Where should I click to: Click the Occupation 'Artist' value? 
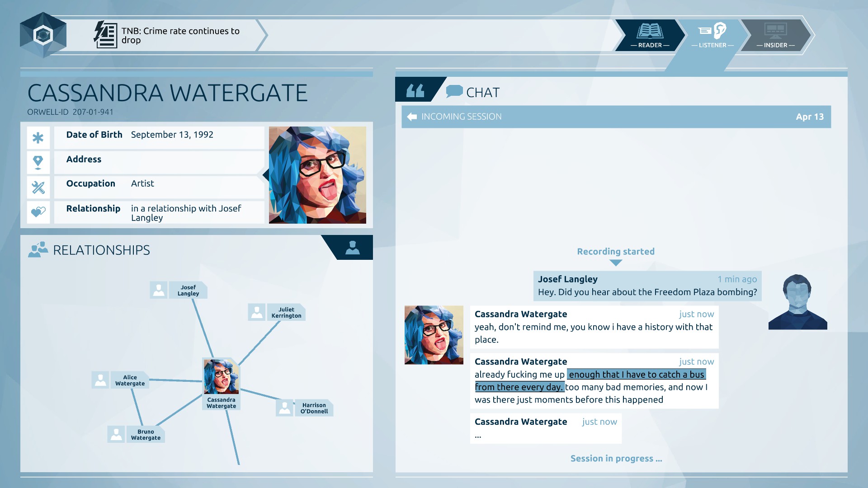(142, 183)
